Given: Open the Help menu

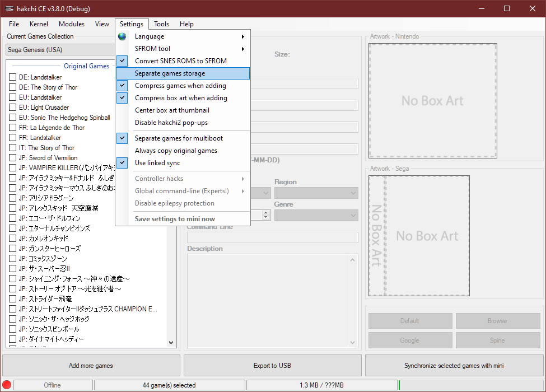Looking at the screenshot, I should (x=186, y=24).
